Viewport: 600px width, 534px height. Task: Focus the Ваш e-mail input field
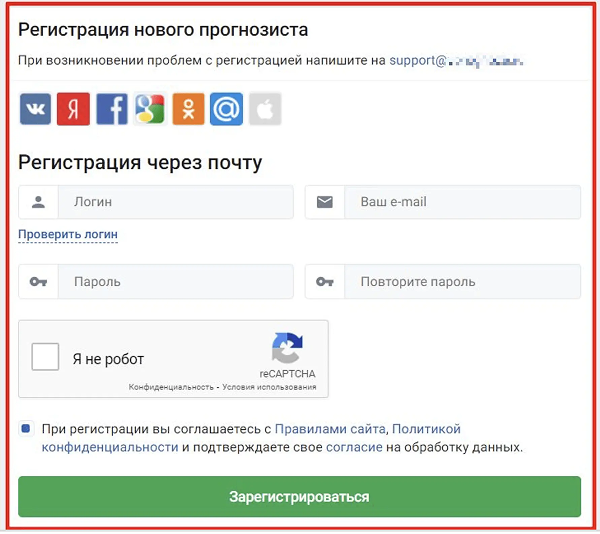pyautogui.click(x=463, y=202)
